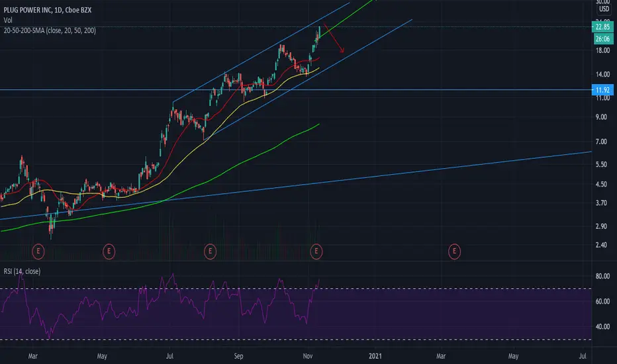Click the PLUG POWER INC, 1D, Cboe BZX title
The width and height of the screenshot is (617, 364).
[48, 10]
